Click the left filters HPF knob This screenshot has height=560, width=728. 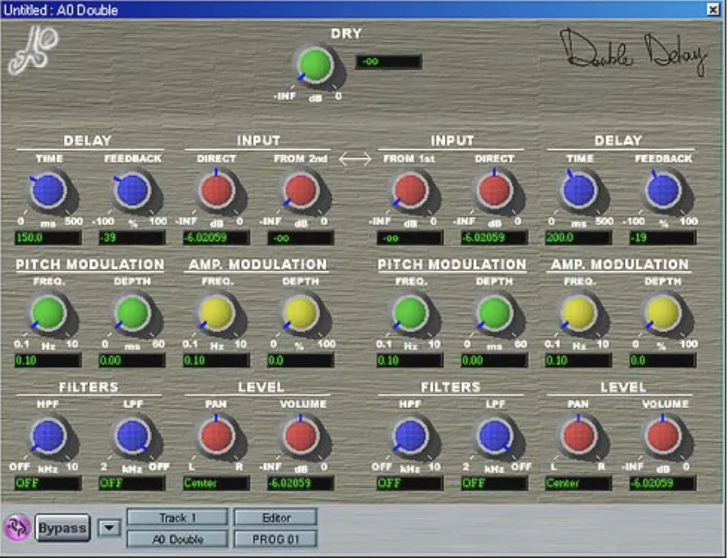(48, 436)
